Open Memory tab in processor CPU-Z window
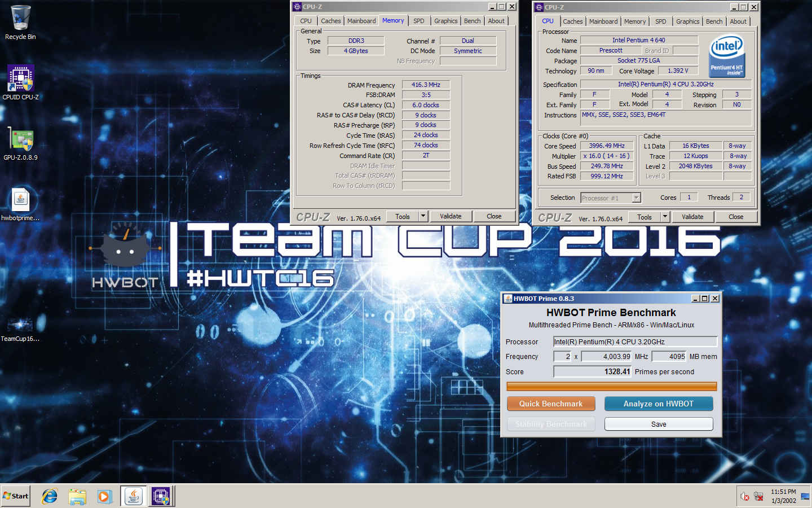Screen dimensions: 812x508 [635, 21]
